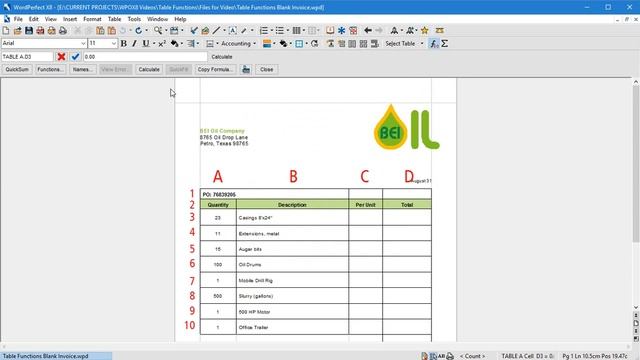Toggle Underline formatting
This screenshot has height=360, width=640.
(x=145, y=43)
